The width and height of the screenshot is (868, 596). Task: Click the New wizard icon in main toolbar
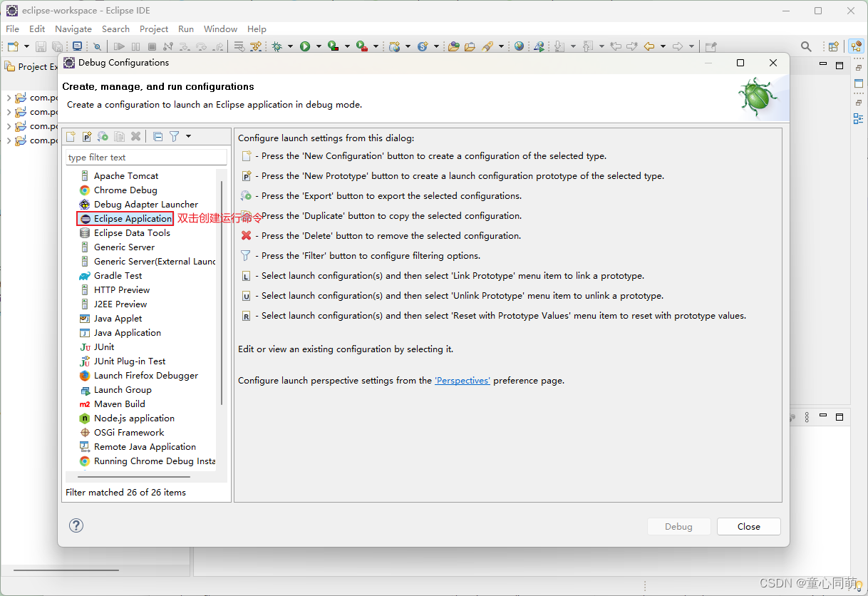click(x=13, y=46)
